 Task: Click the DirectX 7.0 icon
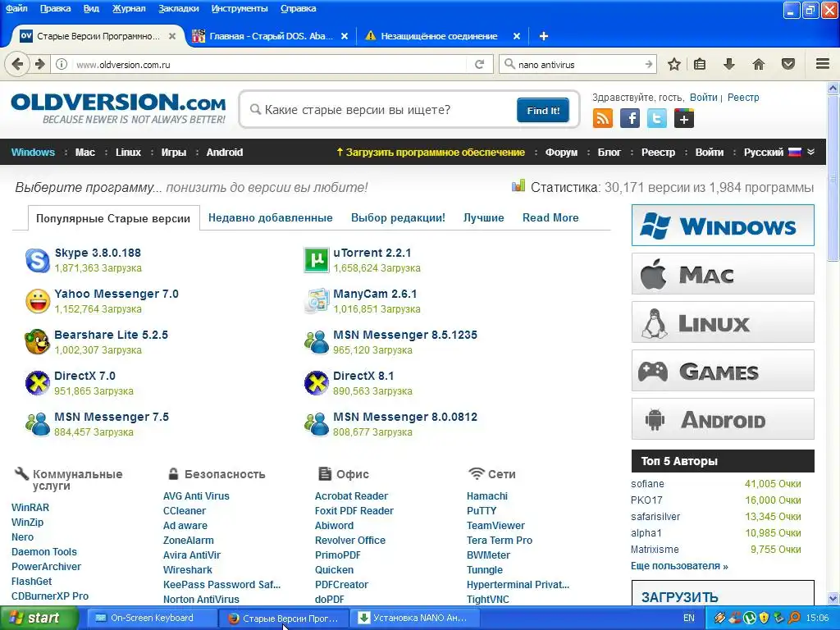[38, 383]
